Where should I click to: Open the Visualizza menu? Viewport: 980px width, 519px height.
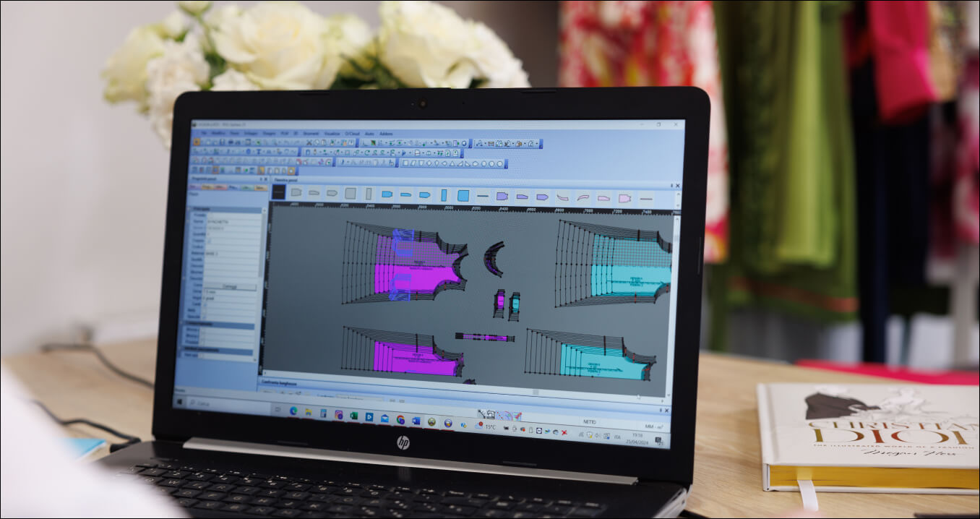[x=332, y=134]
